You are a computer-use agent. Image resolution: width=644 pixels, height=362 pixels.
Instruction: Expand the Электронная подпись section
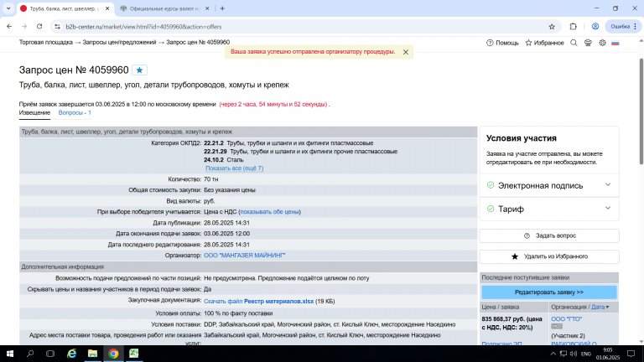pos(549,185)
